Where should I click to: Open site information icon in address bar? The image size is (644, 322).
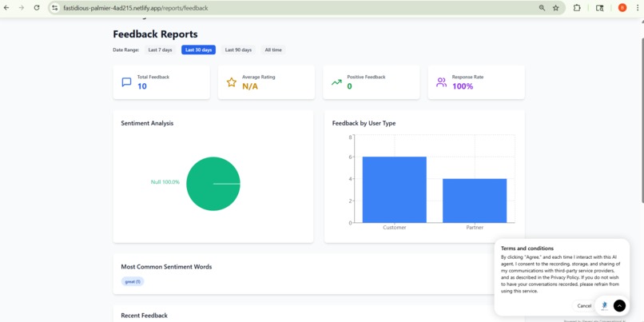pyautogui.click(x=54, y=8)
